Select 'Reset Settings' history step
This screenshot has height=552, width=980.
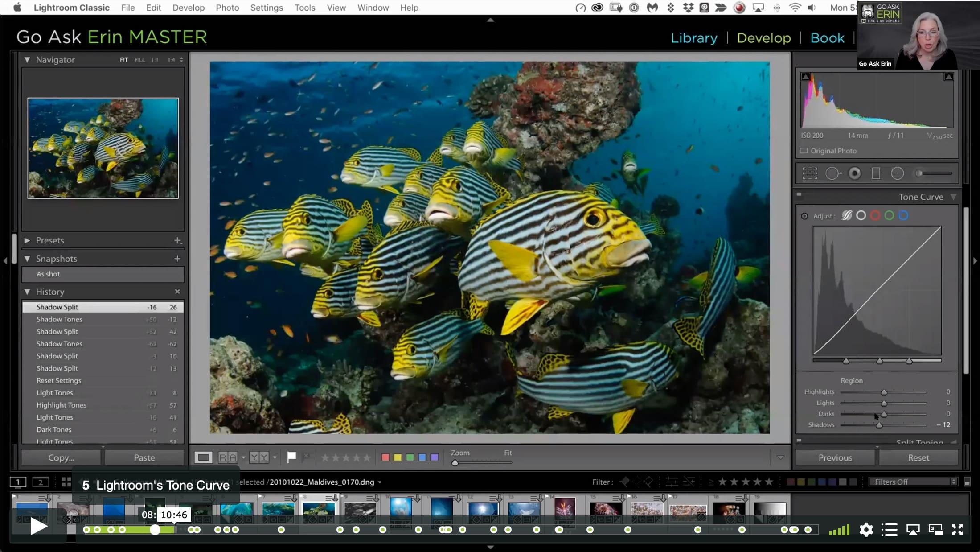point(103,381)
